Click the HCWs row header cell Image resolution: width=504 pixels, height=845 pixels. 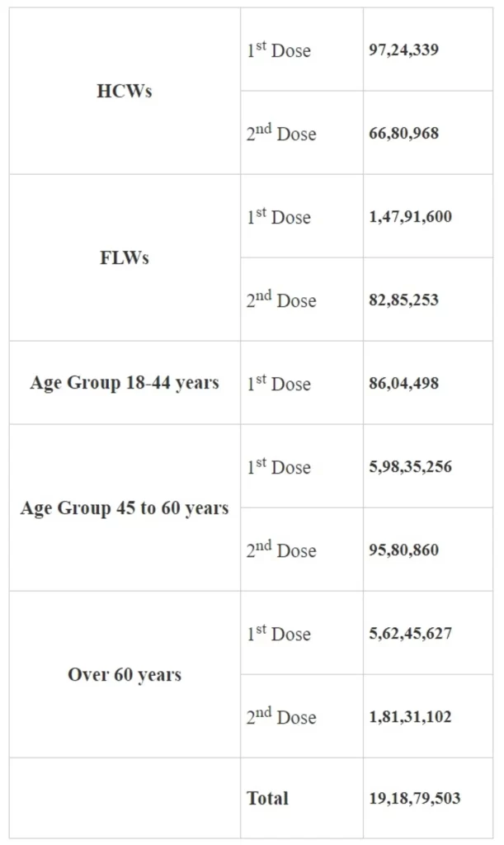pyautogui.click(x=125, y=92)
